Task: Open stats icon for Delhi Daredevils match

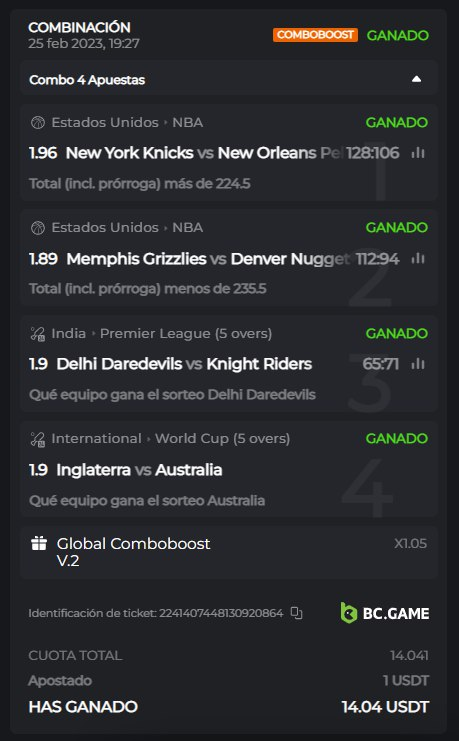Action: pyautogui.click(x=418, y=364)
